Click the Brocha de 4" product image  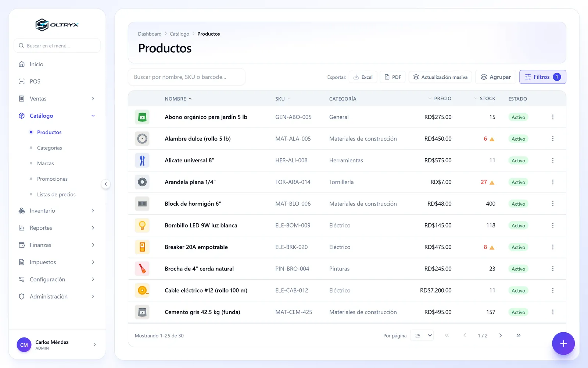142,269
